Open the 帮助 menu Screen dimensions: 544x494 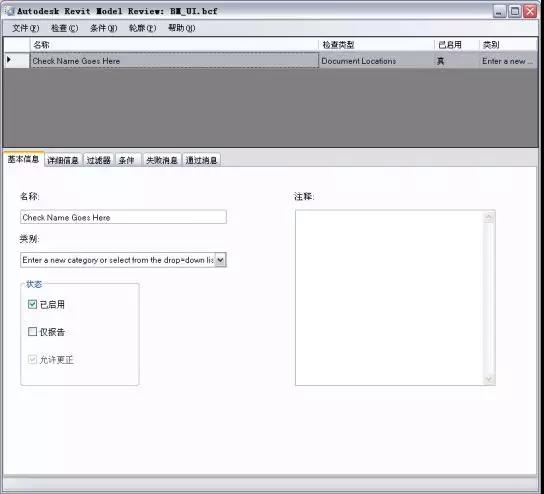click(181, 28)
